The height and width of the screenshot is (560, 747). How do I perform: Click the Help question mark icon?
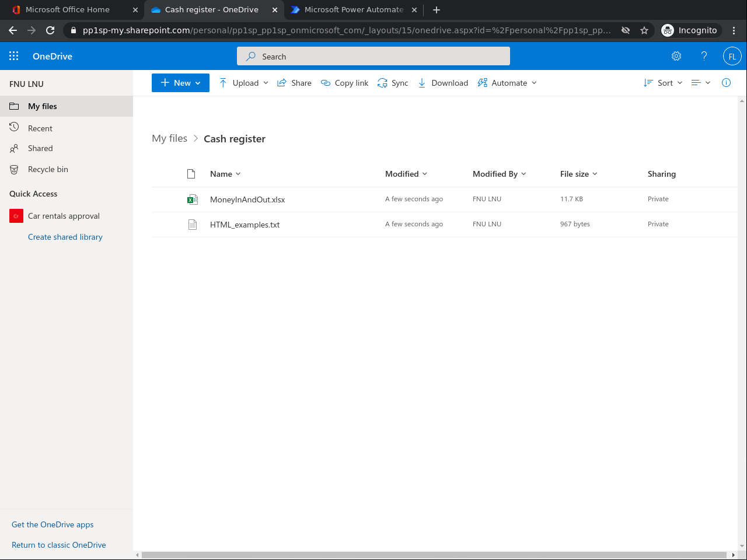704,56
